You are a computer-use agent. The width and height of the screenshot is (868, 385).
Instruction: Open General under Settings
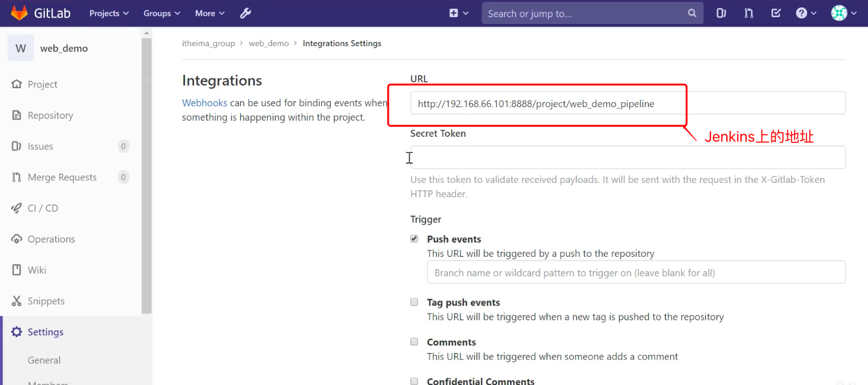coord(44,360)
